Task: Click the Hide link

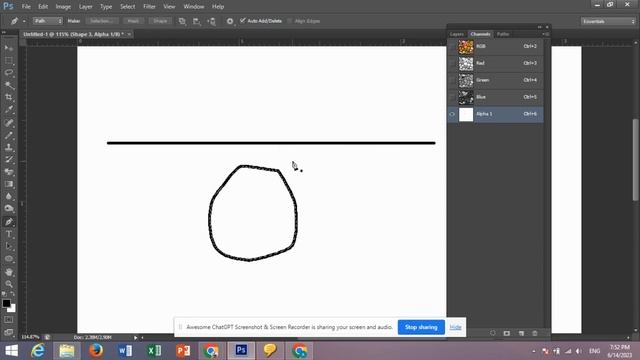Action: pyautogui.click(x=455, y=327)
